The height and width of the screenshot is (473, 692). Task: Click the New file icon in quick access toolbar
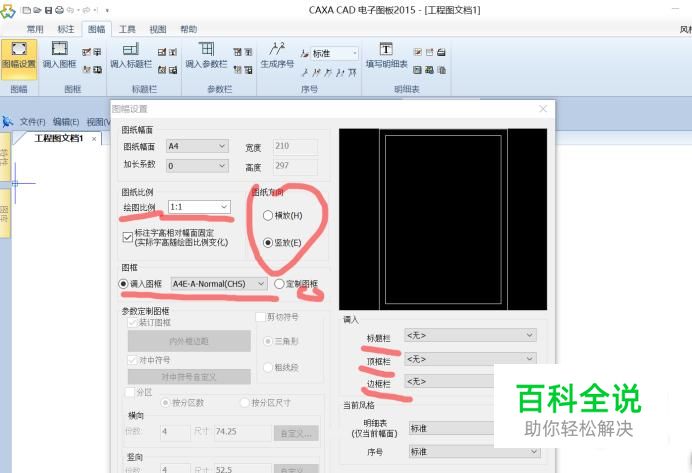pyautogui.click(x=27, y=10)
